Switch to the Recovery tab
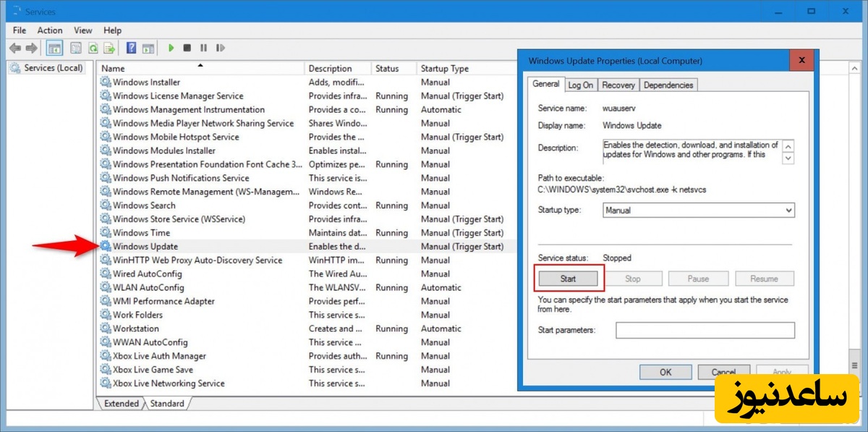Screen dimensions: 868x432 [x=618, y=85]
